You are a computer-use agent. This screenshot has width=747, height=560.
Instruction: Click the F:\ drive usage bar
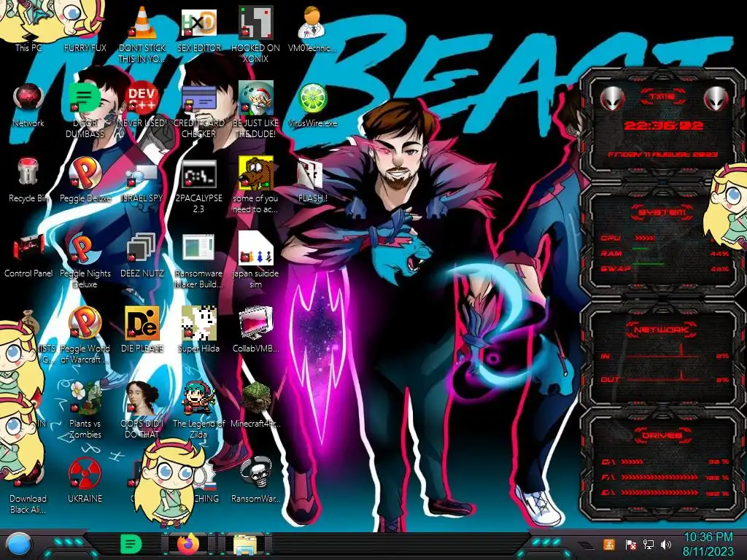tap(661, 477)
